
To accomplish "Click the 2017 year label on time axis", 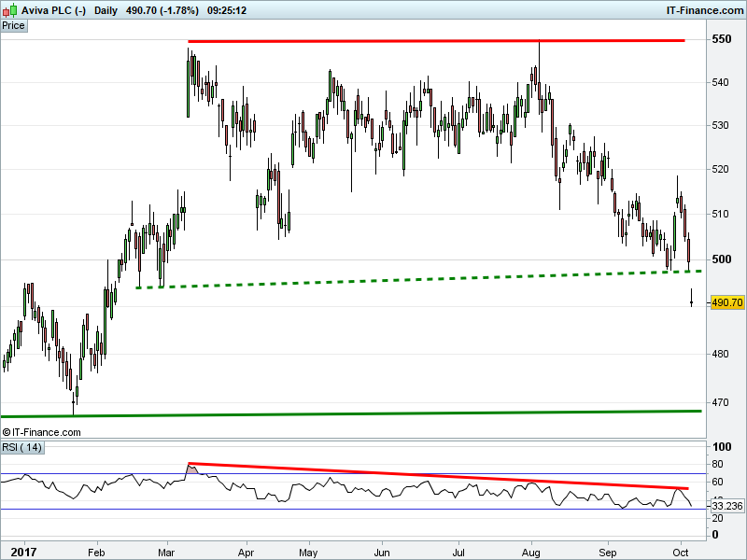I will click(x=23, y=553).
